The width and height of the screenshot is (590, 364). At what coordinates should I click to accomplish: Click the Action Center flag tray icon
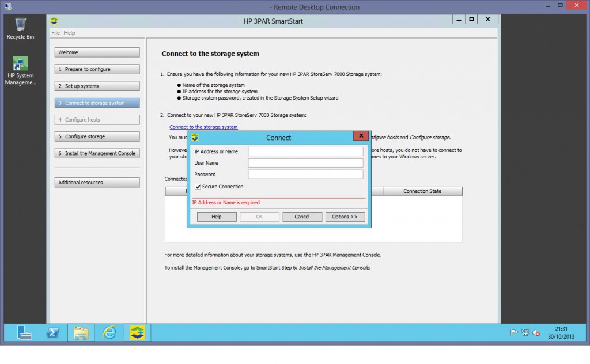click(513, 332)
